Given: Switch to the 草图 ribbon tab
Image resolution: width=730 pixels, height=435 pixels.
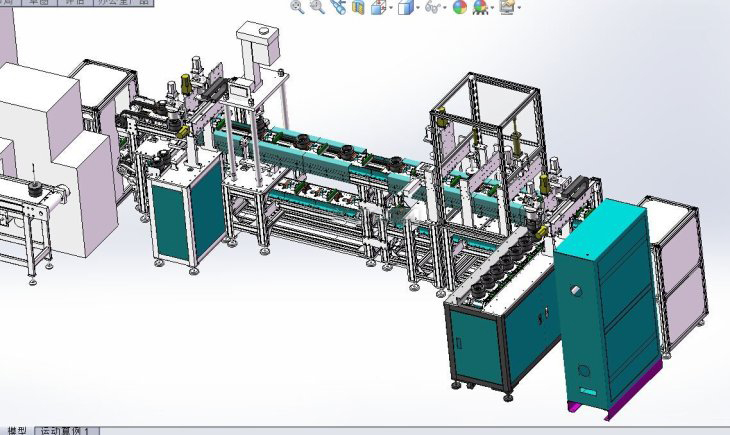Looking at the screenshot, I should tap(40, 3).
